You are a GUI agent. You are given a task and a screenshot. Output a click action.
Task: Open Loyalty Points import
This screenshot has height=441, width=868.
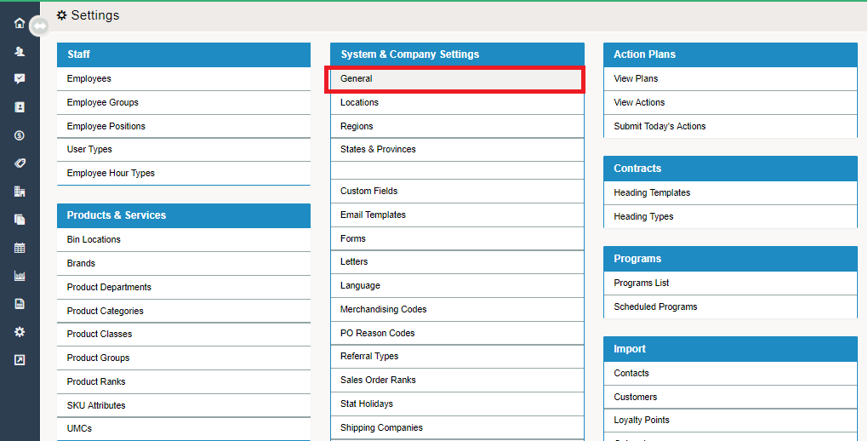(x=730, y=421)
